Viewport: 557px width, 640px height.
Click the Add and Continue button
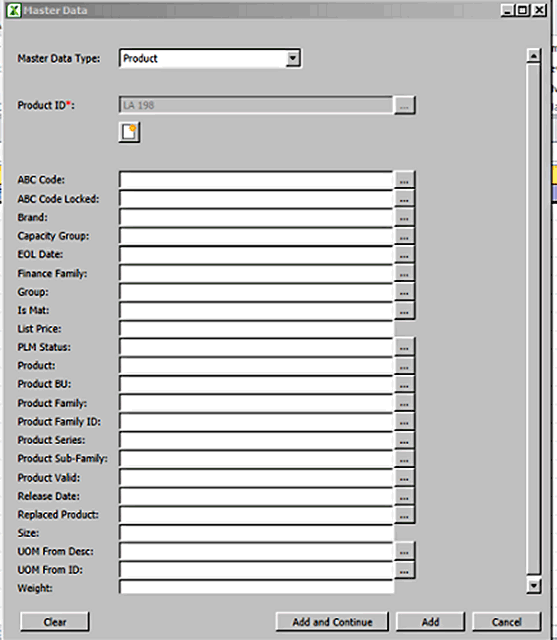pyautogui.click(x=332, y=622)
